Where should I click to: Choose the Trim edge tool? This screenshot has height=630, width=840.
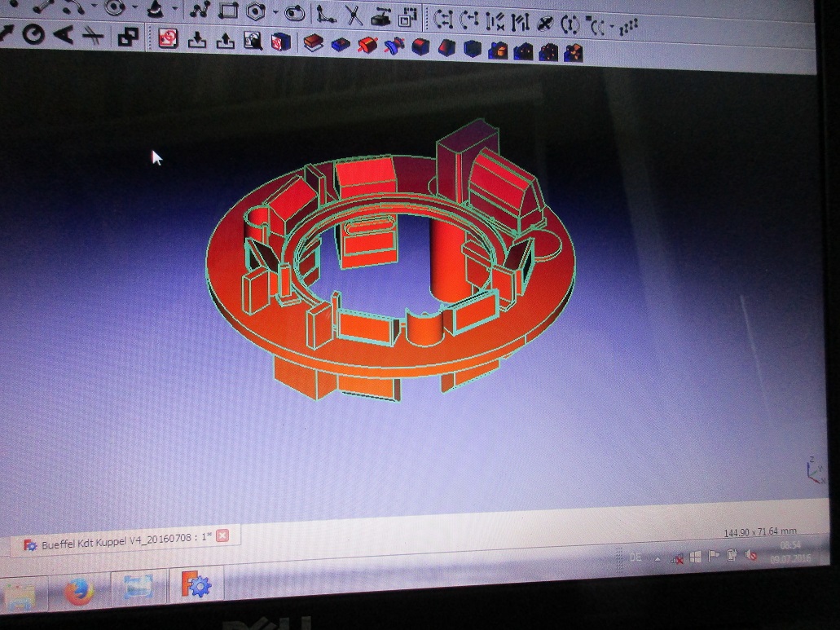click(x=354, y=15)
